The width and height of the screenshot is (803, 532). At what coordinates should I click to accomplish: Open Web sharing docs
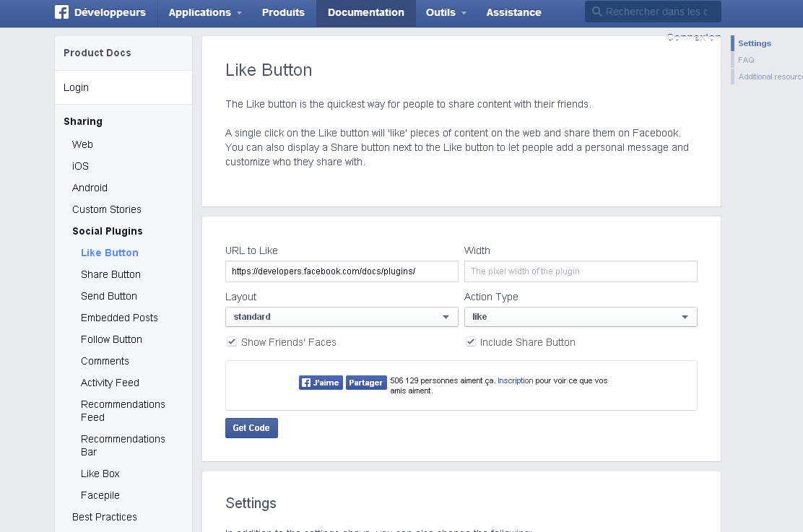click(x=82, y=144)
